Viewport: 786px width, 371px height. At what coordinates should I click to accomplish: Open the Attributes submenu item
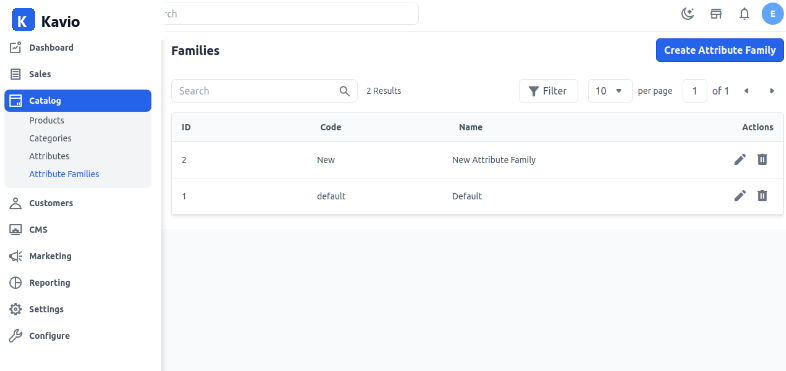pyautogui.click(x=49, y=156)
